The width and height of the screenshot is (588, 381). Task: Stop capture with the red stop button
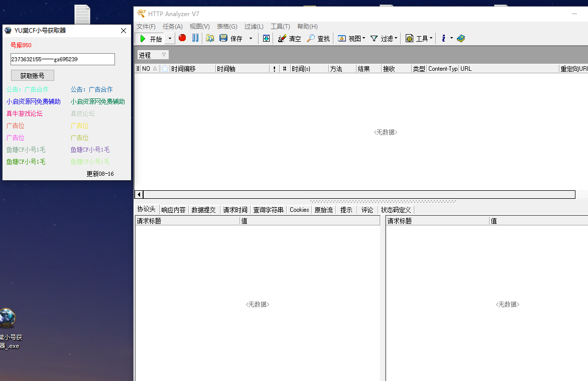coord(182,38)
